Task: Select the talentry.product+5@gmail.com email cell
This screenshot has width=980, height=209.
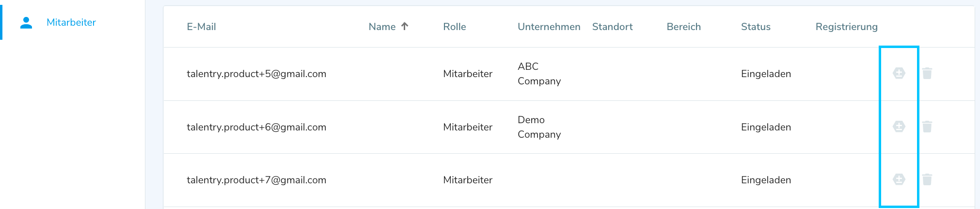Action: (x=256, y=74)
